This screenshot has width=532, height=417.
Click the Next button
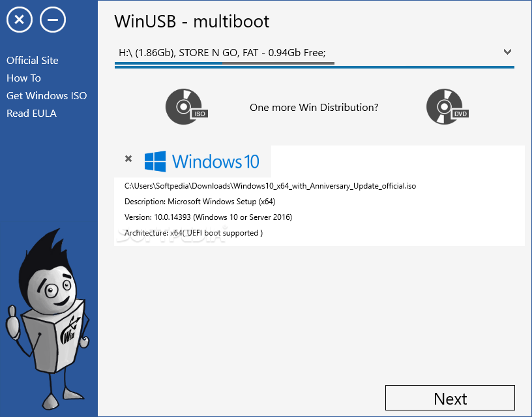point(450,398)
